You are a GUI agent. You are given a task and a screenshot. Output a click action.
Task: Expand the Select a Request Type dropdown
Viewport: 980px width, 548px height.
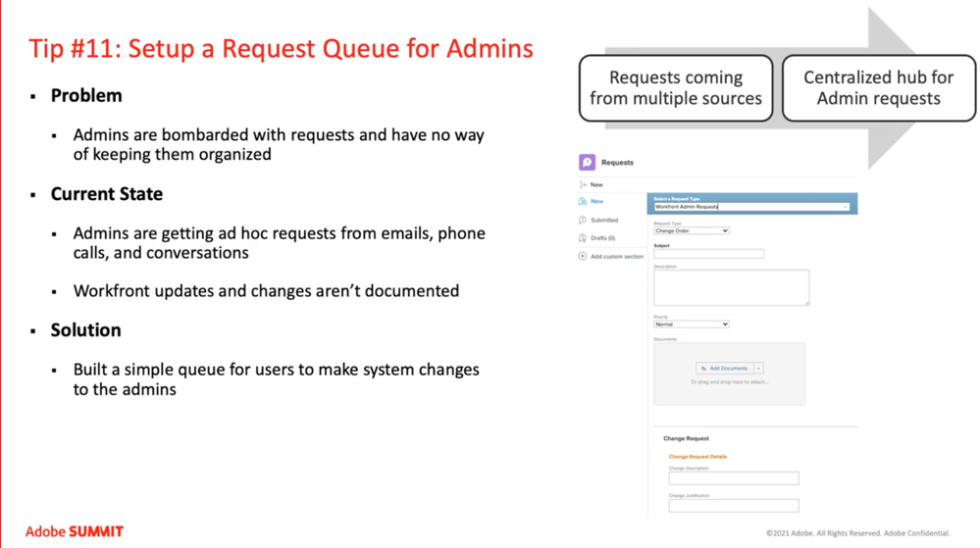pyautogui.click(x=751, y=207)
